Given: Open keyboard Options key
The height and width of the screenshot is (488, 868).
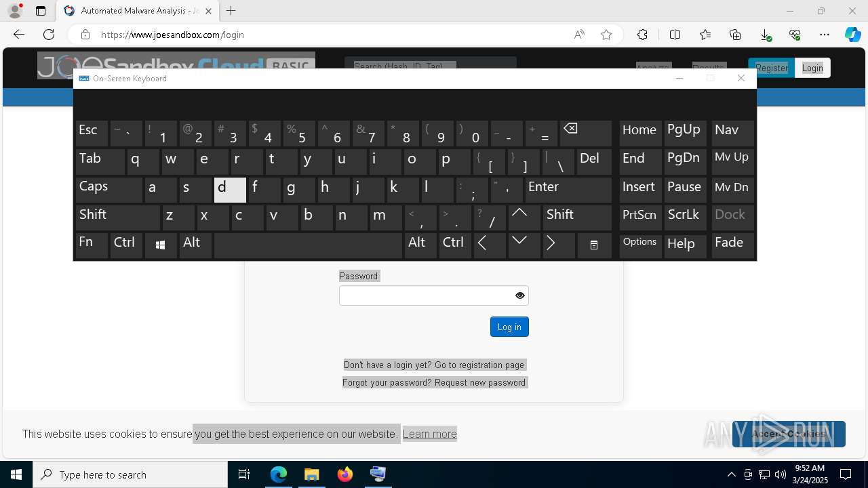Looking at the screenshot, I should click(x=640, y=245).
